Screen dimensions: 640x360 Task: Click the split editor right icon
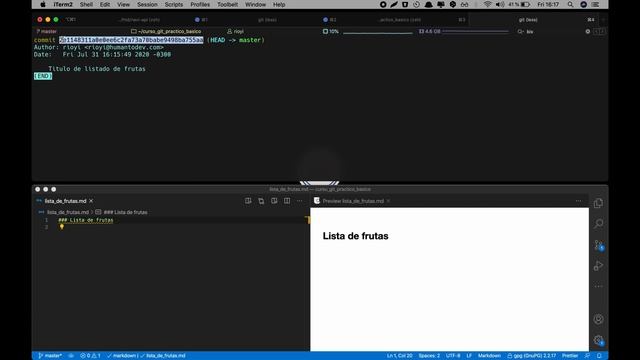coord(287,201)
